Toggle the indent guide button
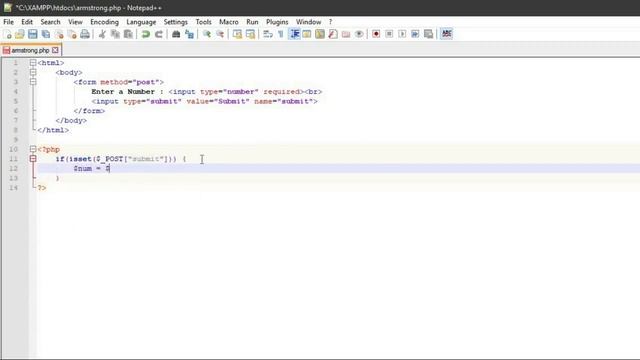 coord(294,34)
